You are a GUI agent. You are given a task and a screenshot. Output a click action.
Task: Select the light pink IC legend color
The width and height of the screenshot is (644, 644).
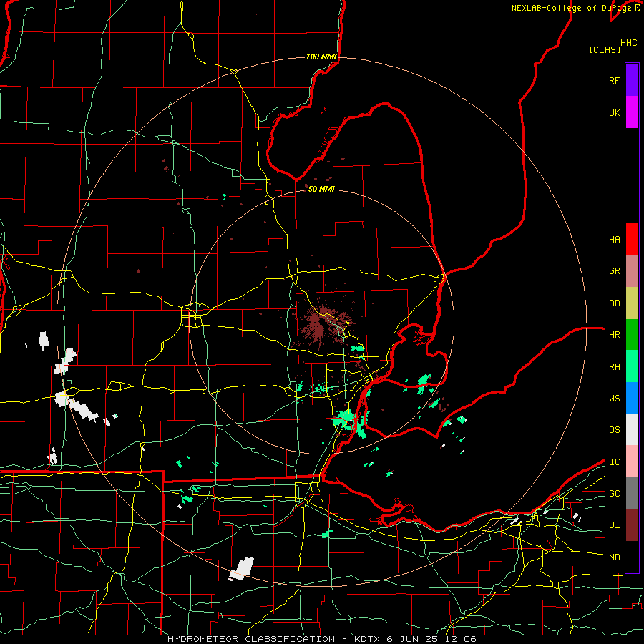tap(632, 462)
